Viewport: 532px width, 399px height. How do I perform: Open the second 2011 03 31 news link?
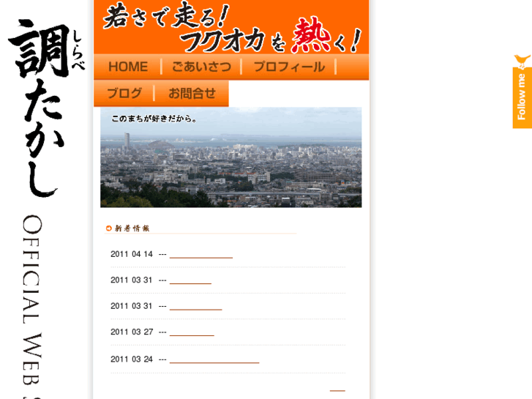coord(196,306)
